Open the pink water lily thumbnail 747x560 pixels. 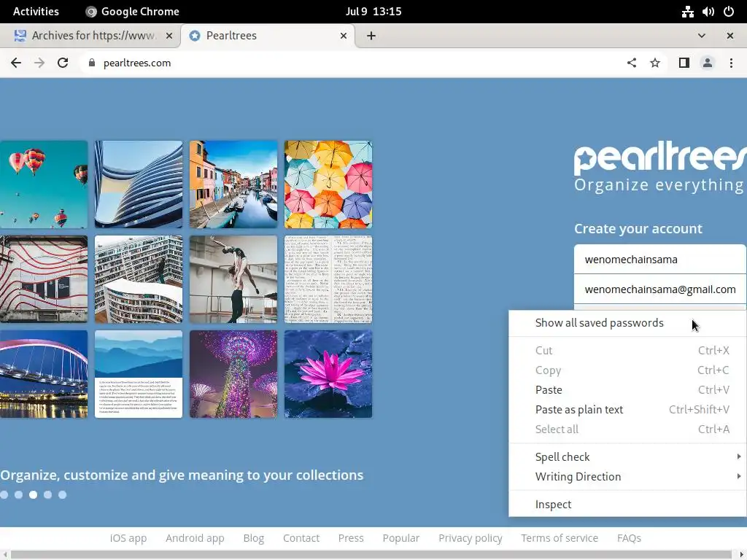[x=328, y=374]
